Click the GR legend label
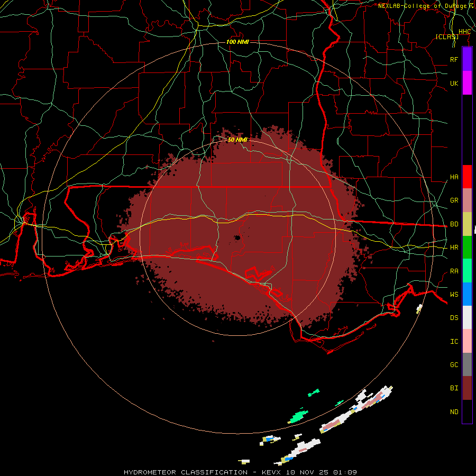 tap(454, 200)
